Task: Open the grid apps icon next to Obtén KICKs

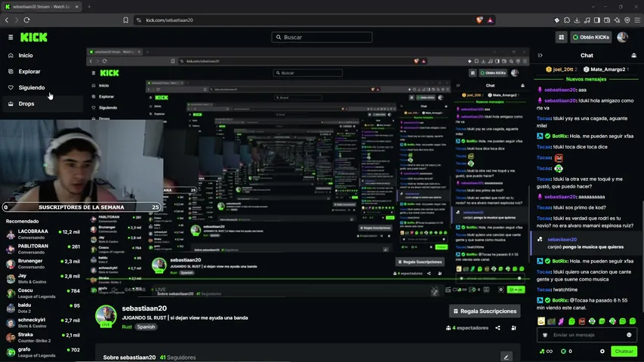Action: [x=562, y=38]
